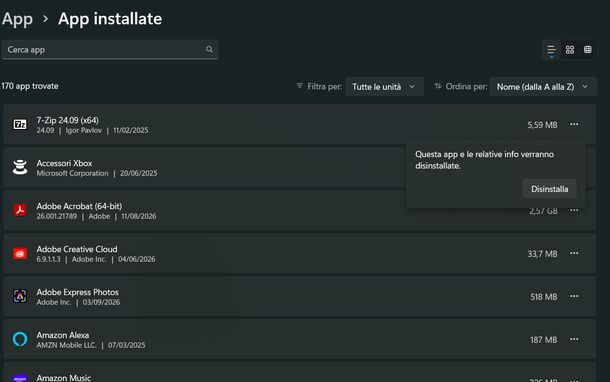Confirm with the Disinstalla button

coord(549,189)
